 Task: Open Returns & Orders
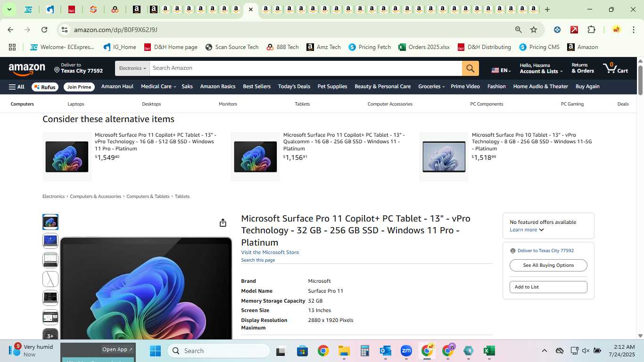point(583,68)
